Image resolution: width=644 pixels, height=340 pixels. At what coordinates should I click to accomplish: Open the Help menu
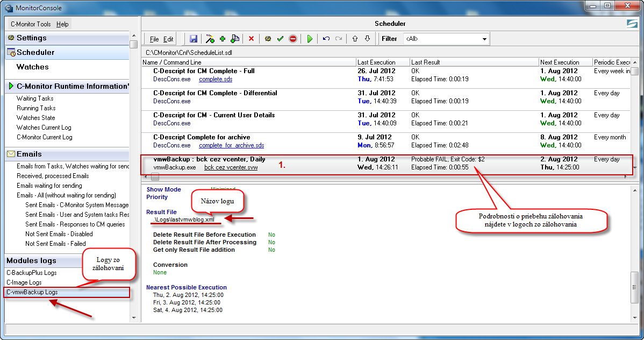click(62, 24)
